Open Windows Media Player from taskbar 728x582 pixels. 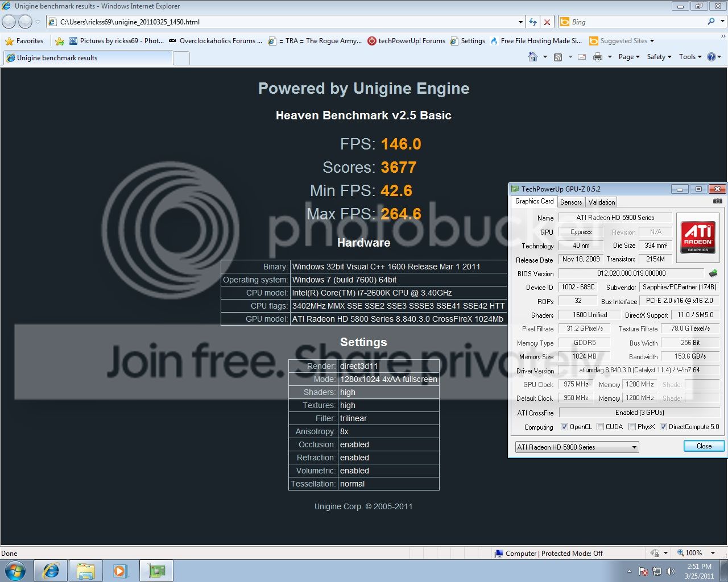click(120, 571)
